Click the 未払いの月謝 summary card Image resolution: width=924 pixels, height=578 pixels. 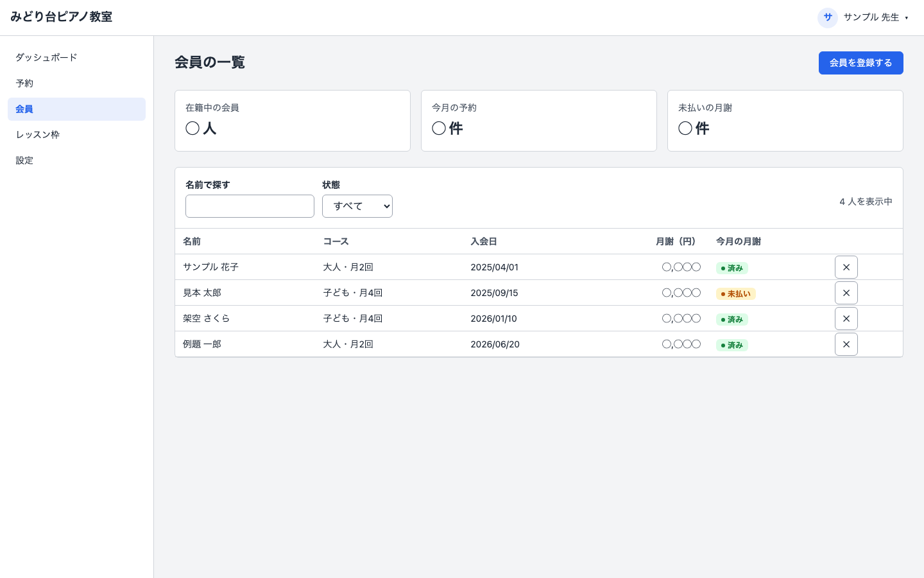tap(785, 121)
